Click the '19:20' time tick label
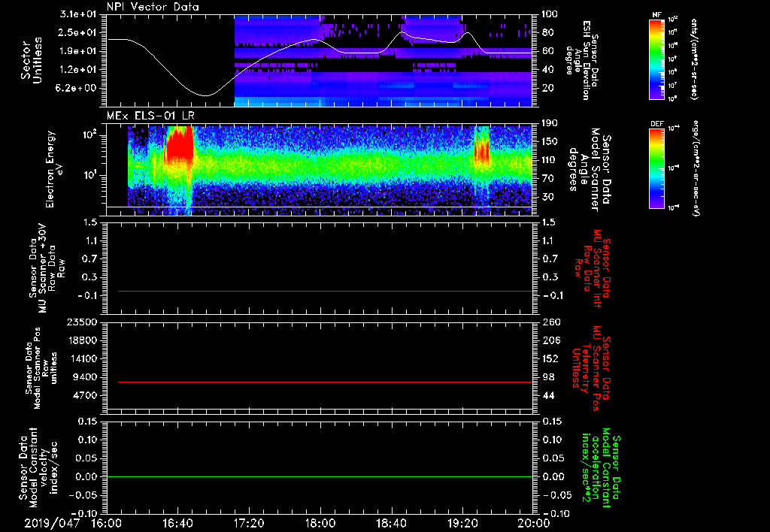 tap(462, 523)
